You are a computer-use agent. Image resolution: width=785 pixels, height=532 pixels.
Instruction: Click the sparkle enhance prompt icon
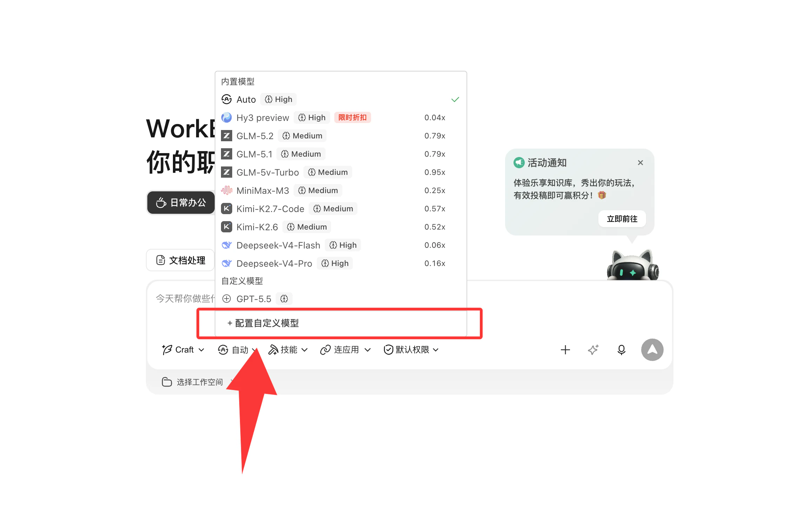point(593,350)
